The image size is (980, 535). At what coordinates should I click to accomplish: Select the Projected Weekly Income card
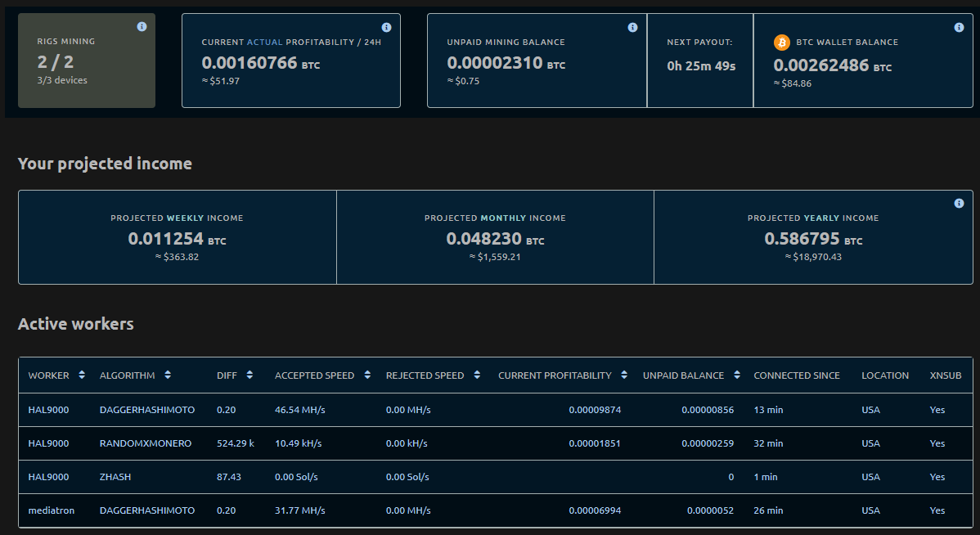[178, 237]
